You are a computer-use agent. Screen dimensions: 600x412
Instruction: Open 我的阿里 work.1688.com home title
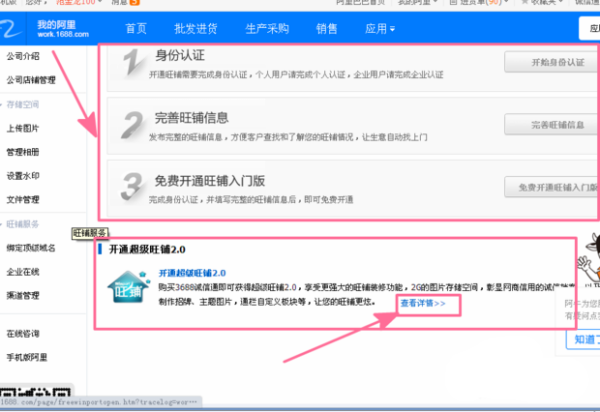tap(63, 29)
